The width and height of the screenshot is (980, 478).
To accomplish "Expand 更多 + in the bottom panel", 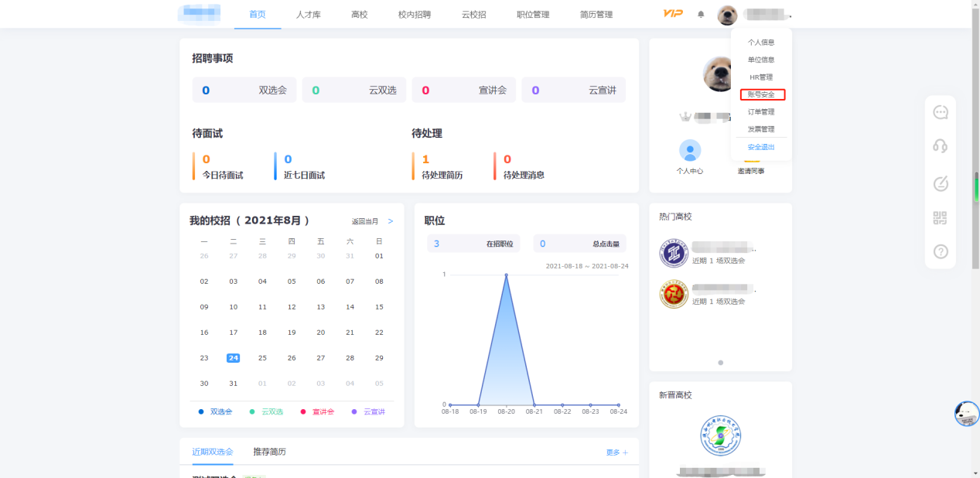I will pyautogui.click(x=616, y=452).
